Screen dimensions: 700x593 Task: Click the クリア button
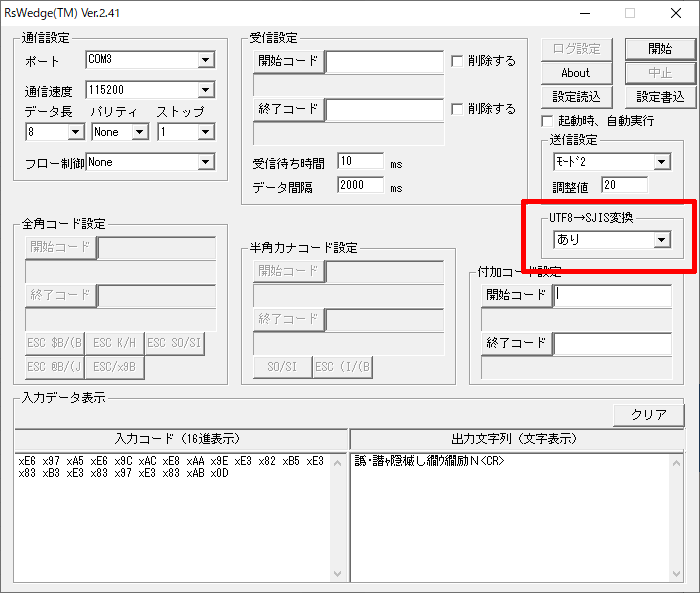point(649,415)
